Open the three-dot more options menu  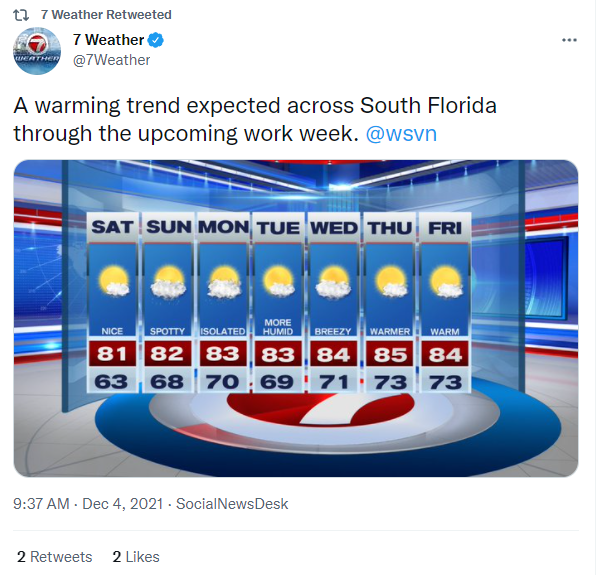click(569, 41)
